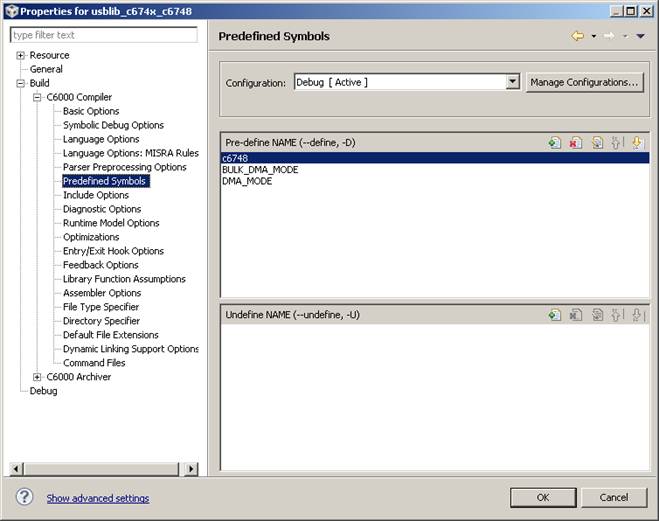The image size is (659, 521).
Task: Move selected pre-define entry down
Action: (x=637, y=143)
